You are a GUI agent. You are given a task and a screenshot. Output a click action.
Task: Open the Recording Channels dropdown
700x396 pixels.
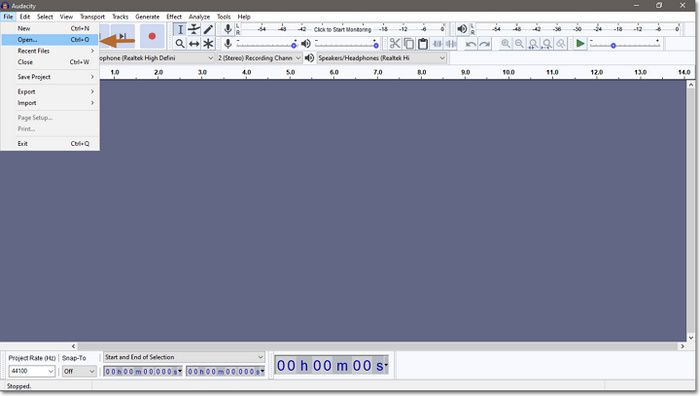coord(259,58)
